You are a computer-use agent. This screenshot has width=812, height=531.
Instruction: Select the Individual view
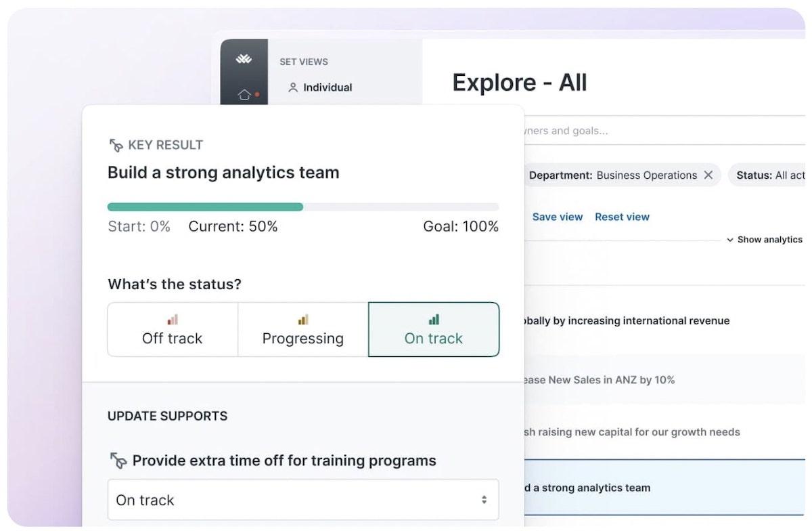(x=328, y=87)
